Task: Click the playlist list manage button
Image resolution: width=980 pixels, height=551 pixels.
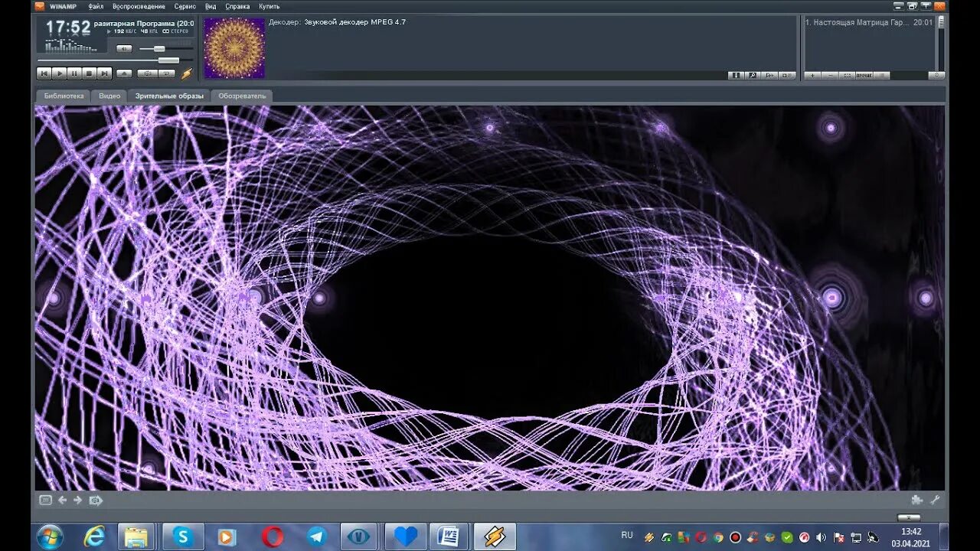Action: [881, 75]
